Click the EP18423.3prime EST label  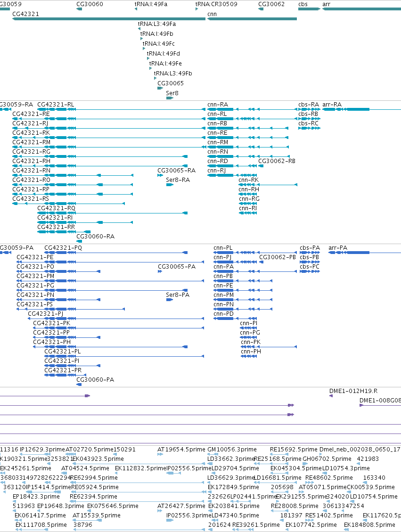(x=36, y=496)
